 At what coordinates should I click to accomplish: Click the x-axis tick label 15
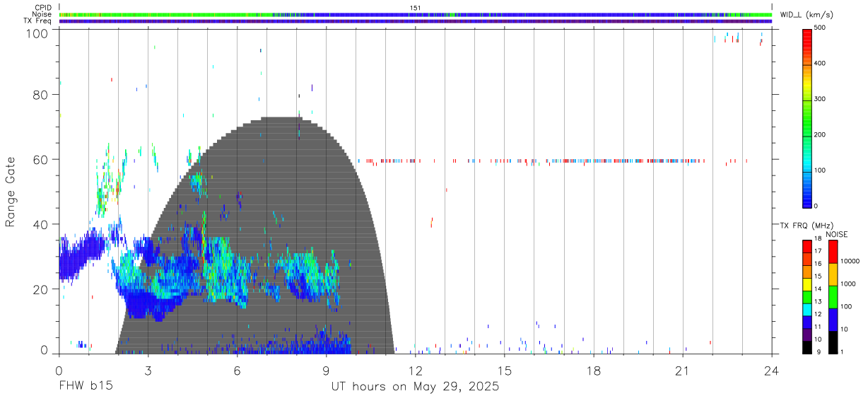point(505,370)
